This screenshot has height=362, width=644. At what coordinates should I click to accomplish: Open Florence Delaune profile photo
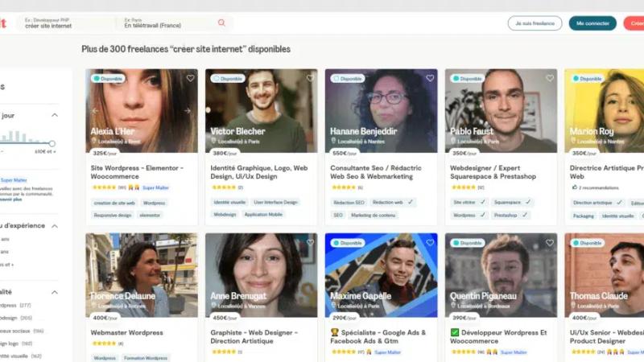[142, 275]
